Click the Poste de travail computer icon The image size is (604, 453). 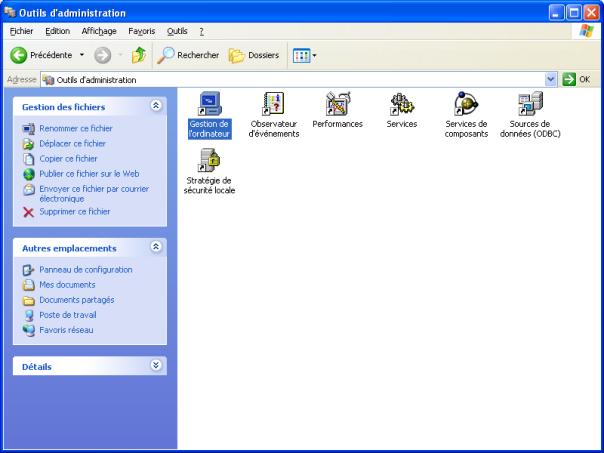click(29, 315)
